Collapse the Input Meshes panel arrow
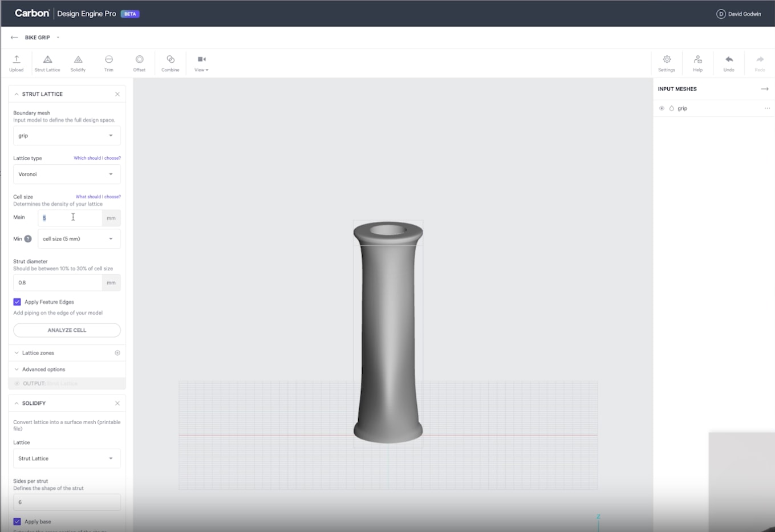Image resolution: width=775 pixels, height=532 pixels. pos(765,89)
